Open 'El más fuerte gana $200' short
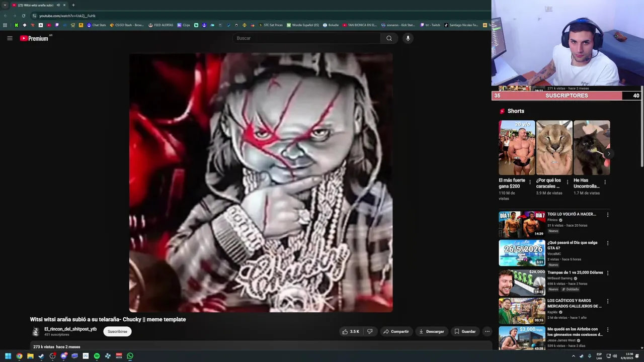The height and width of the screenshot is (362, 644). click(x=517, y=147)
